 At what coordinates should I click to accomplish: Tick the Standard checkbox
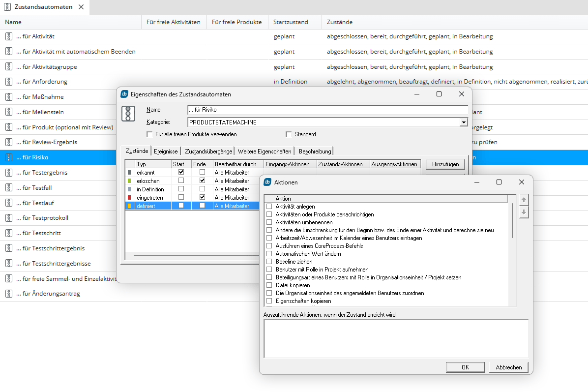(x=289, y=134)
